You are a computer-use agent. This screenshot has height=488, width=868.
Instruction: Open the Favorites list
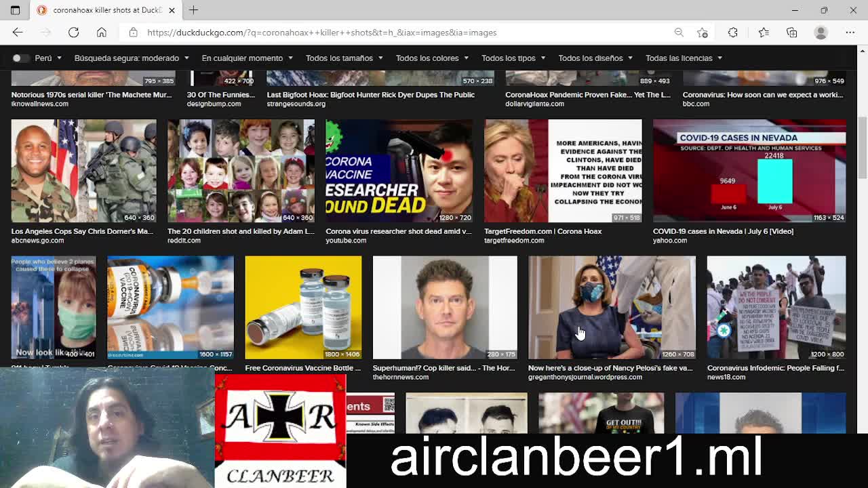pyautogui.click(x=764, y=33)
